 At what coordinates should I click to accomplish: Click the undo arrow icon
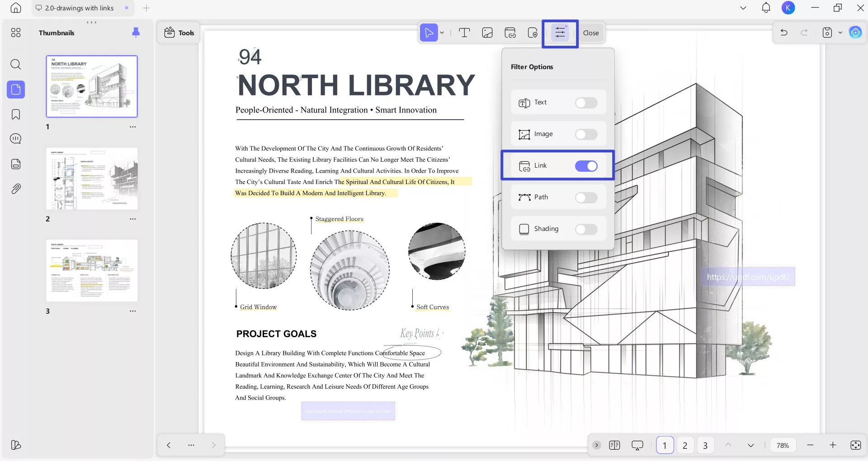tap(784, 33)
